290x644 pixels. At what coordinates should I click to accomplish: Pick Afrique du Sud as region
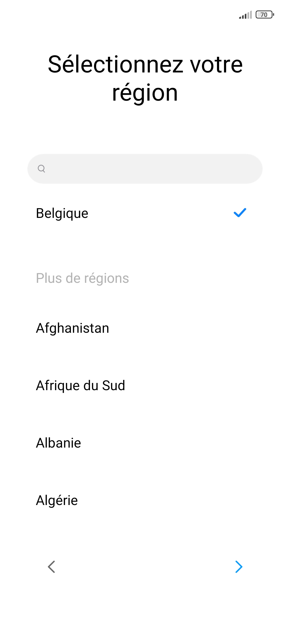81,386
